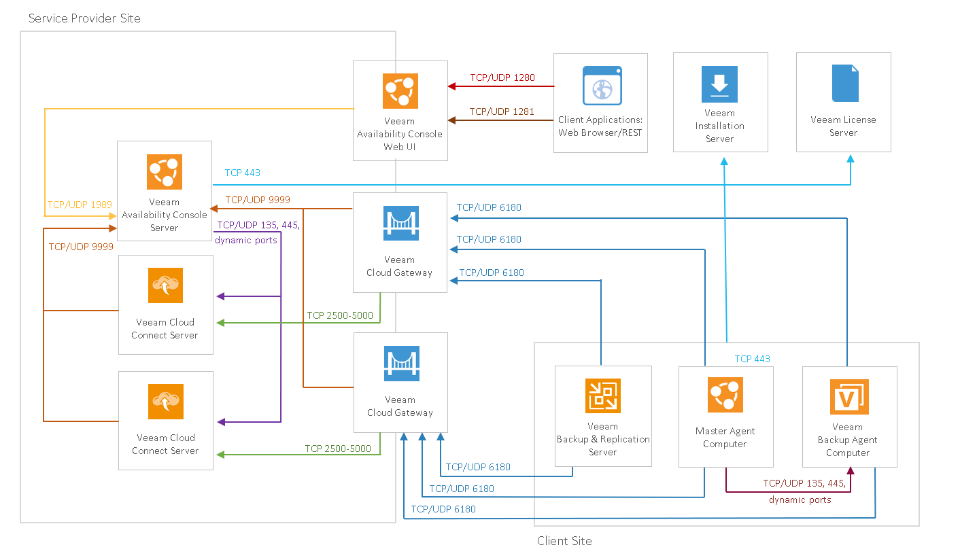Click 'Veeam Availability Console Web UI' caption
Image resolution: width=960 pixels, height=560 pixels.
(x=400, y=134)
